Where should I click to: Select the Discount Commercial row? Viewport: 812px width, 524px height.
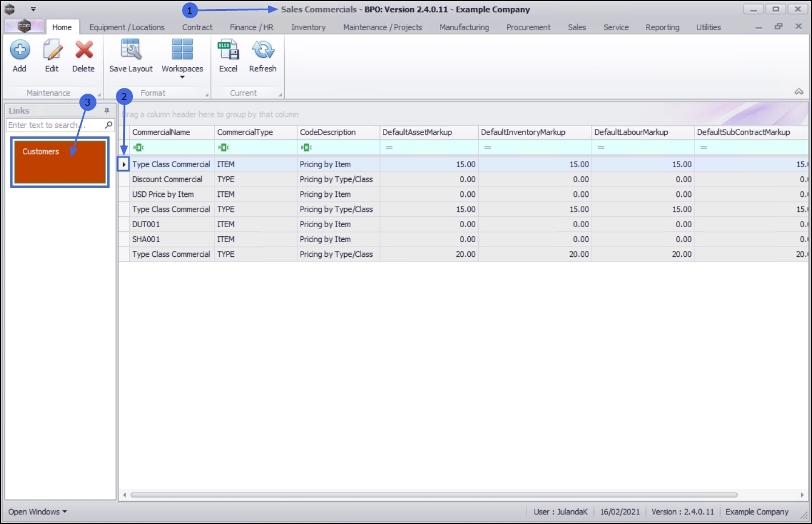pyautogui.click(x=167, y=179)
